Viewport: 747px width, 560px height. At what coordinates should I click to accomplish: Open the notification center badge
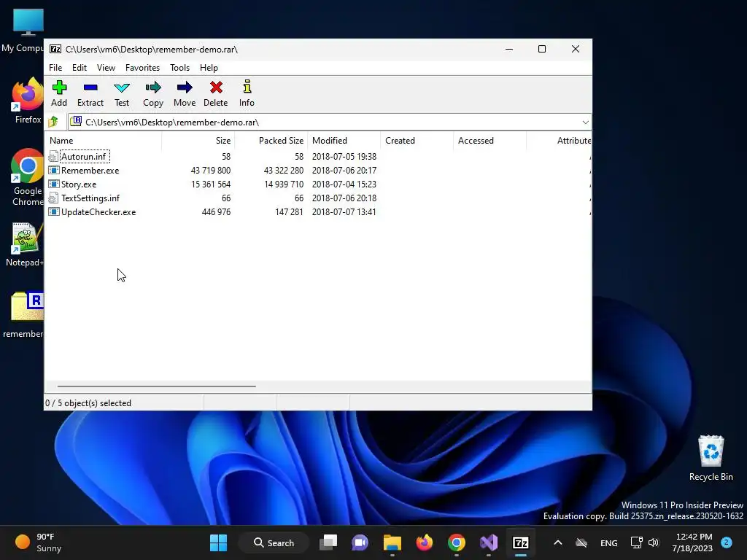(727, 542)
